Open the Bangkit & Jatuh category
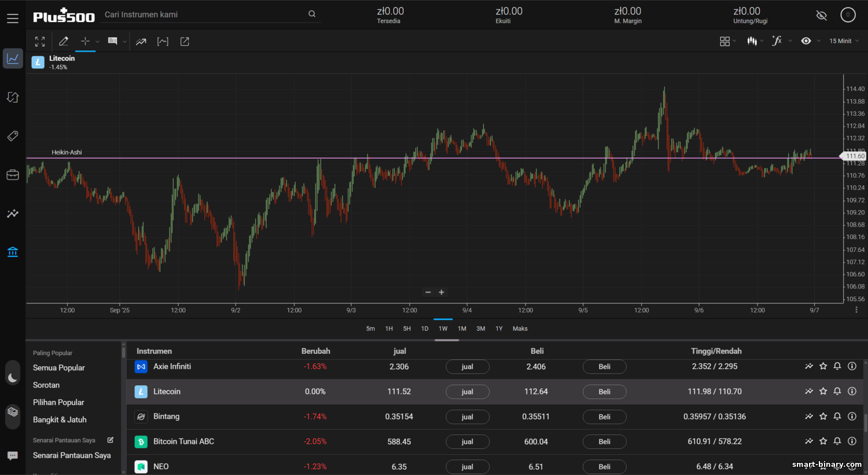 pyautogui.click(x=60, y=419)
